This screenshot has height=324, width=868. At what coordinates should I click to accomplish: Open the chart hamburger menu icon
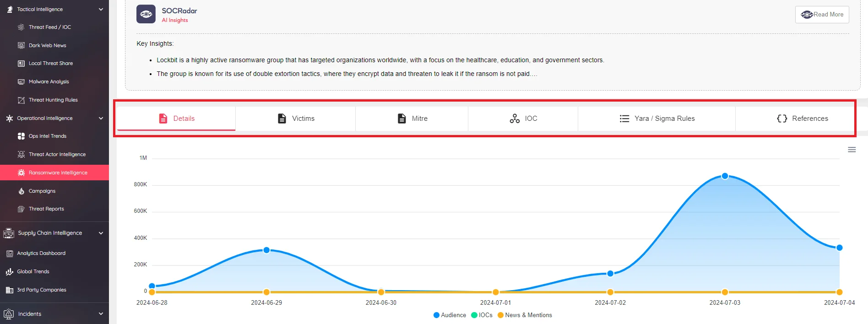pos(852,150)
